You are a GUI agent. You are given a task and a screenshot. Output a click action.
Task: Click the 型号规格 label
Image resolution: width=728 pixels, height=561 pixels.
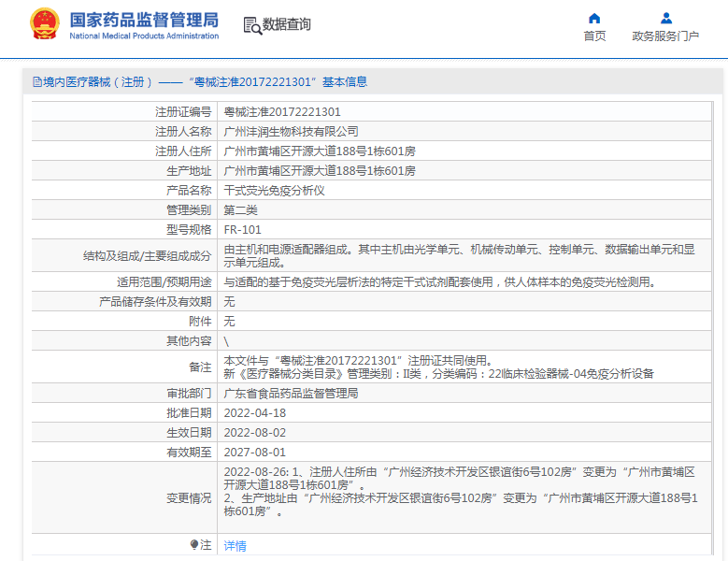coord(189,230)
